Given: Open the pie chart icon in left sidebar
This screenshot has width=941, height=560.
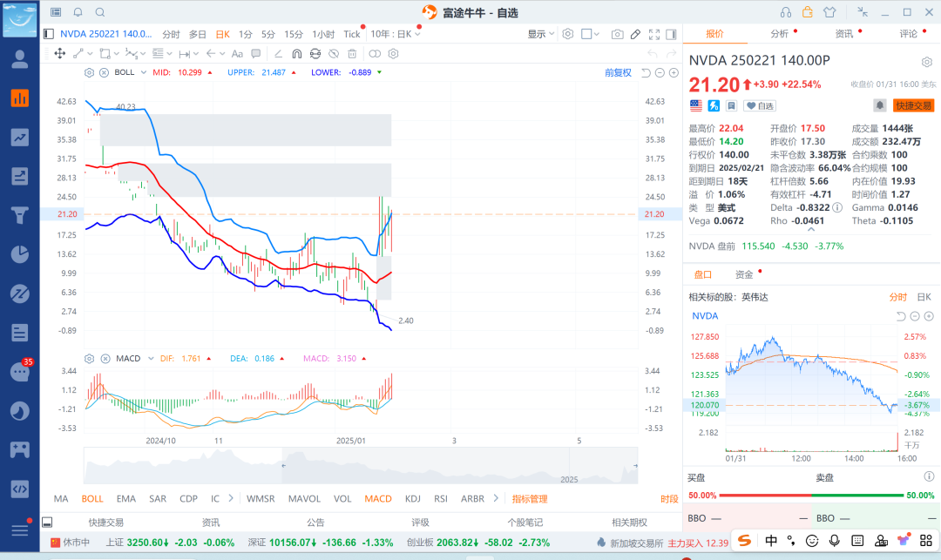Looking at the screenshot, I should pos(20,254).
